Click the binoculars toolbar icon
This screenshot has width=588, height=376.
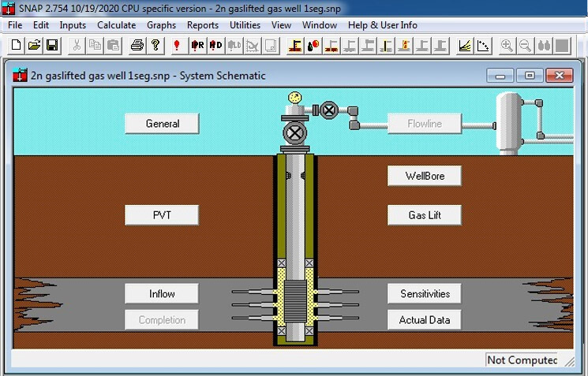point(543,46)
